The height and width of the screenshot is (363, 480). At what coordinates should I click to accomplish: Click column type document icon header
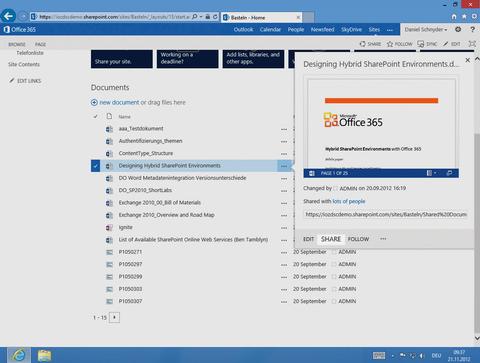tap(109, 116)
